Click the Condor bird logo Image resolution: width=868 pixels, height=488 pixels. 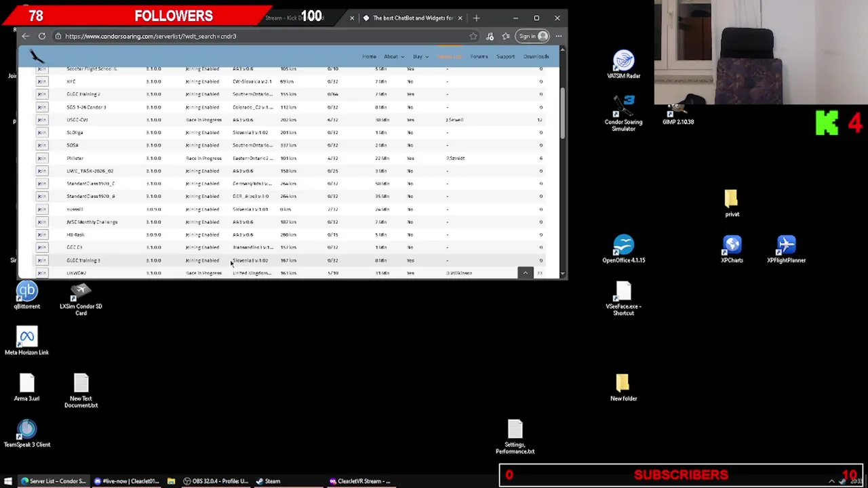(x=37, y=57)
